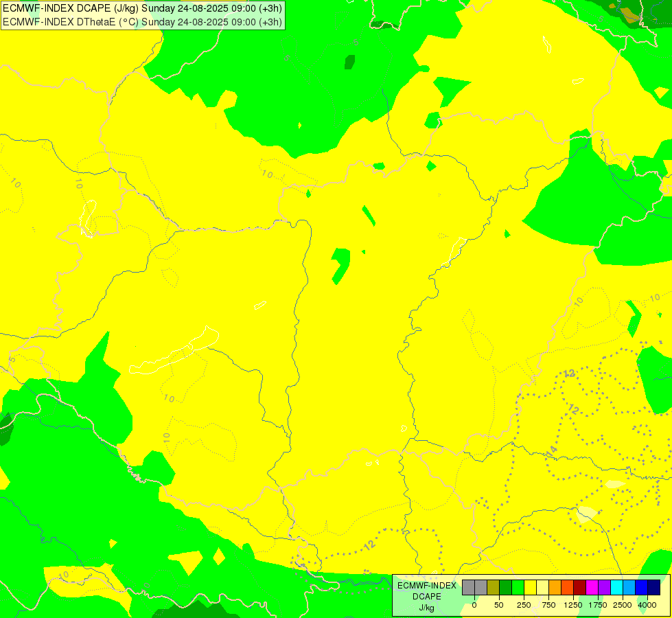Click the 50 legend scale value
This screenshot has height=618, width=672.
click(499, 605)
